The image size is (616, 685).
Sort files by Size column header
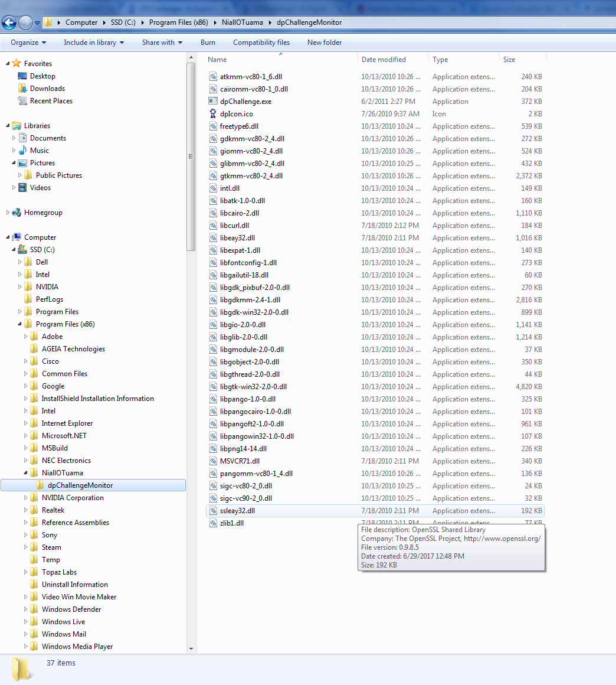pos(523,60)
